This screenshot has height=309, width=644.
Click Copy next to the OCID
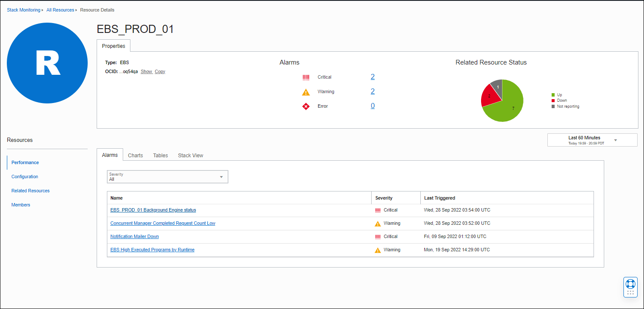[160, 71]
